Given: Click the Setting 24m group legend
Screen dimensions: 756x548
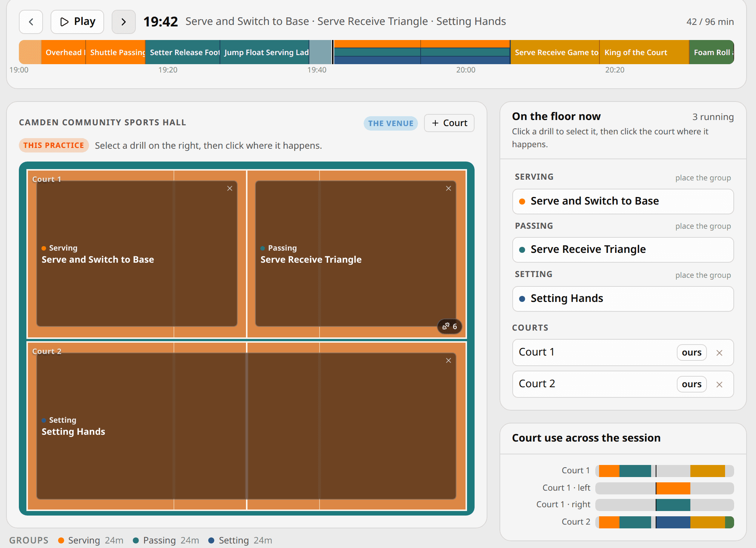Looking at the screenshot, I should pos(240,540).
